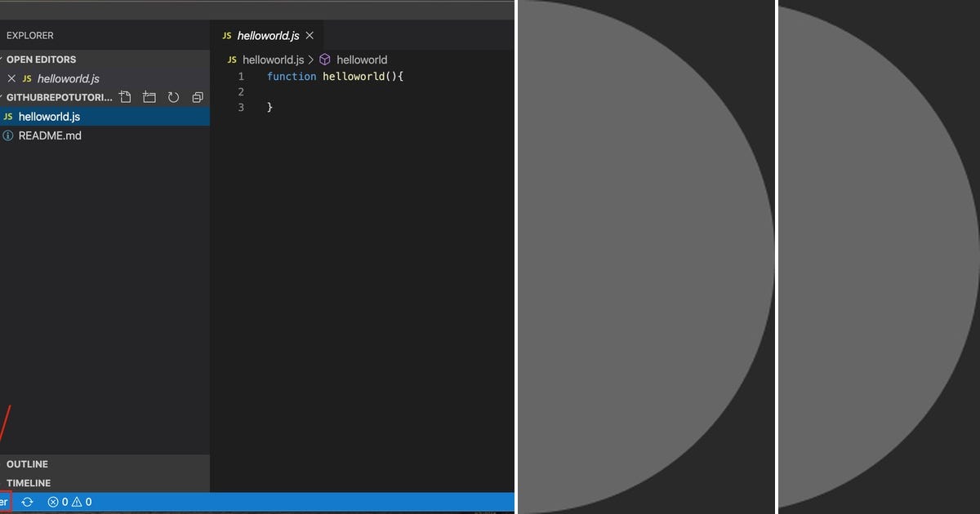Open the helloworld breadcrumb dropdown
Screen dimensions: 980x514
362,60
